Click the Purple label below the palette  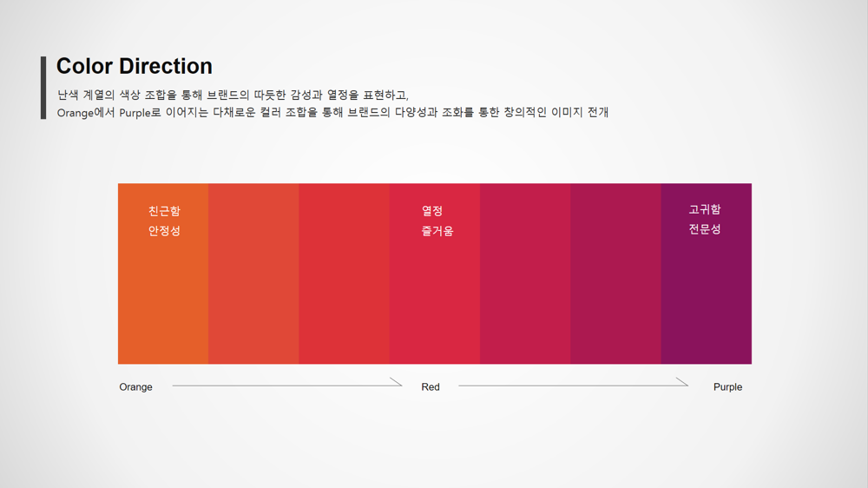click(x=727, y=387)
